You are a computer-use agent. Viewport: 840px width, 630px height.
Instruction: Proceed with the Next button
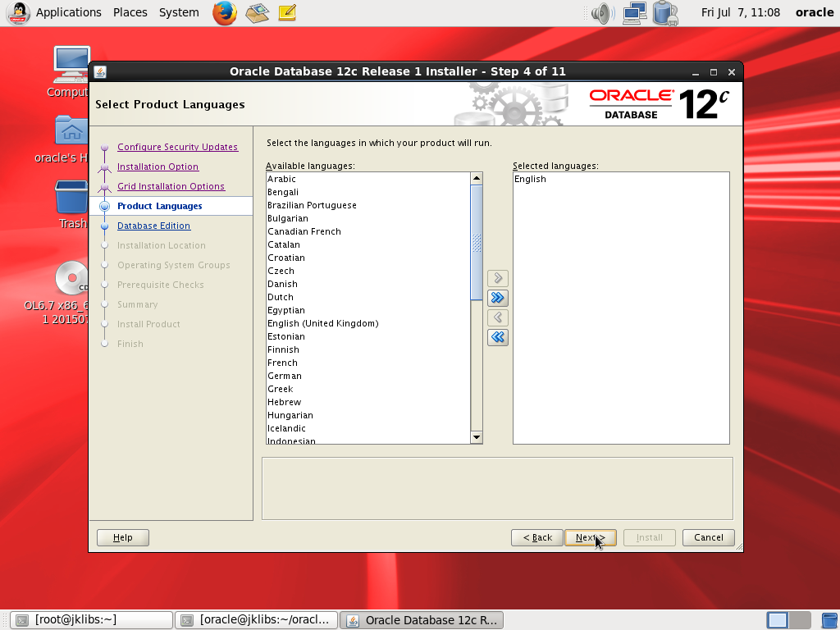point(591,537)
